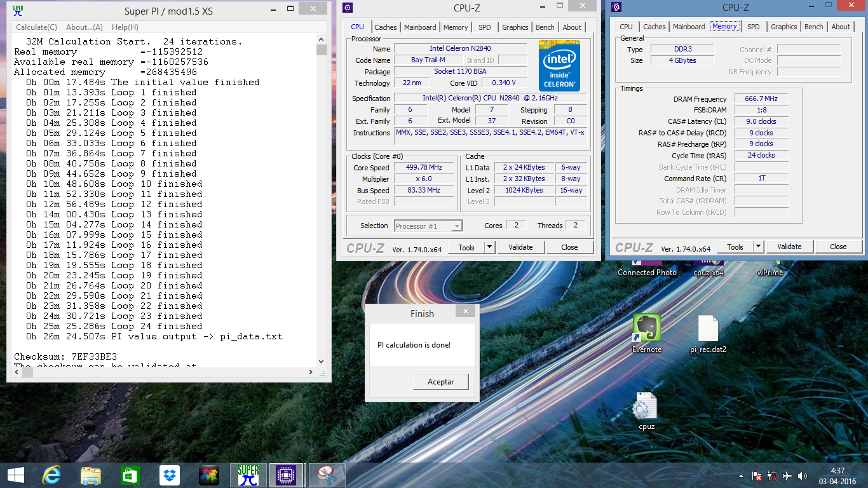
Task: Close the Finish dialog with the X
Action: point(465,311)
